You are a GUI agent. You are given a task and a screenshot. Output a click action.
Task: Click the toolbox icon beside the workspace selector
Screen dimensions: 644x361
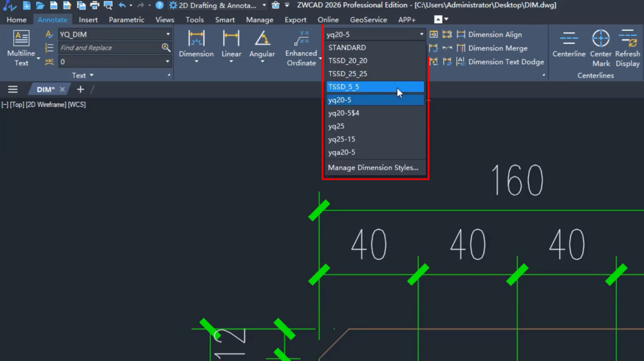(x=275, y=6)
